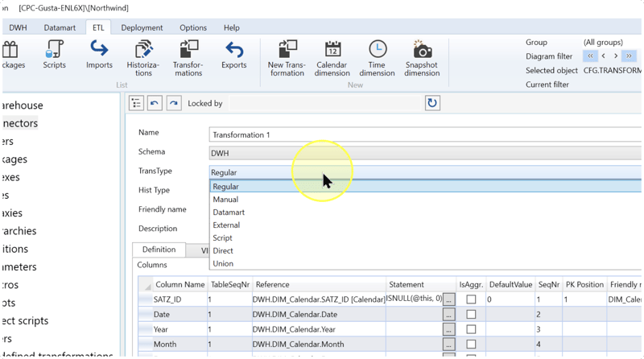Screen dimensions: 644x359
Task: Create a New Transformation
Action: 287,58
